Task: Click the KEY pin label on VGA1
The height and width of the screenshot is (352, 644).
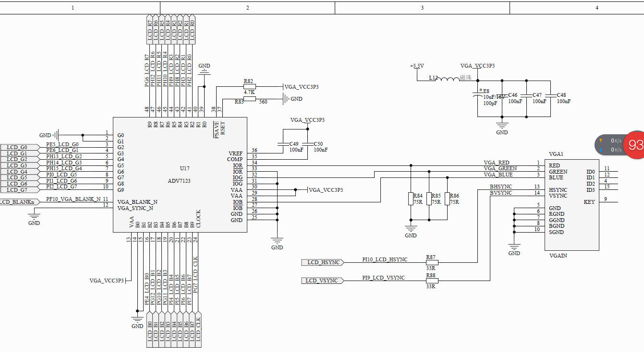Action: tap(589, 202)
